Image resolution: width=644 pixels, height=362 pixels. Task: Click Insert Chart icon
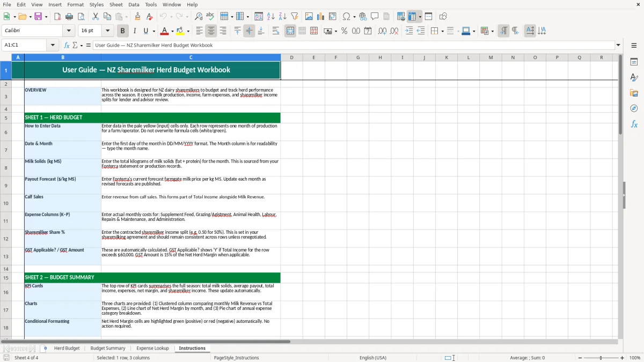(x=320, y=17)
